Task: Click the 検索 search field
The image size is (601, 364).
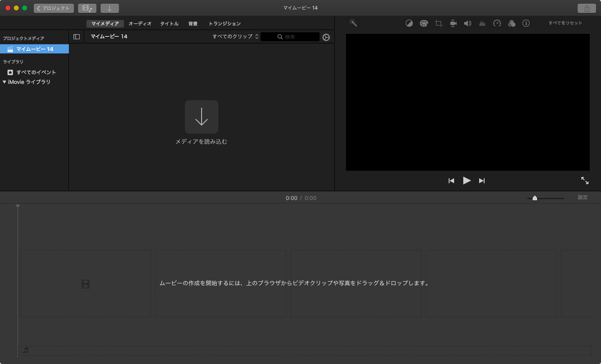Action: [x=290, y=37]
